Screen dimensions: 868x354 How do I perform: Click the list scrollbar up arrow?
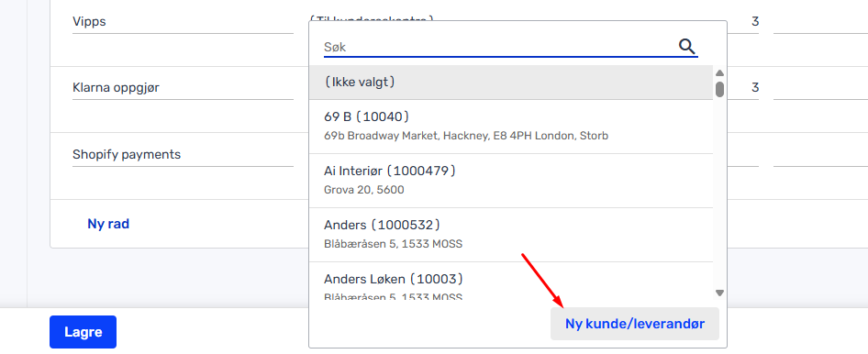(x=719, y=73)
